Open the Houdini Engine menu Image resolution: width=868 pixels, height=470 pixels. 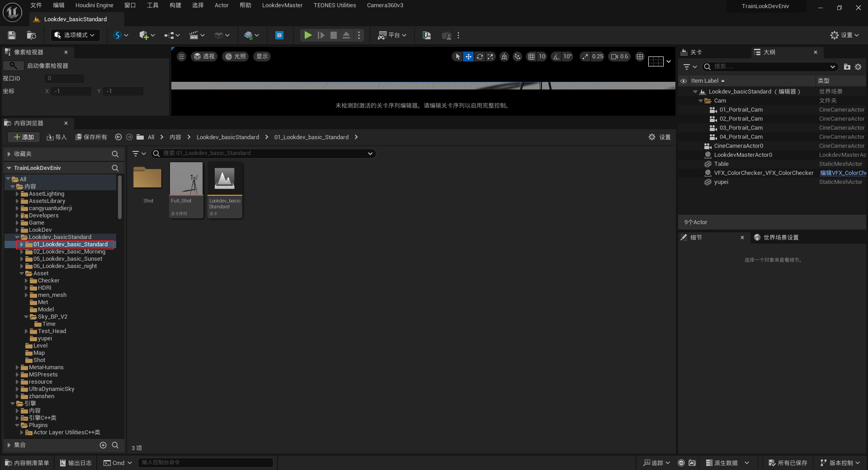click(x=94, y=5)
